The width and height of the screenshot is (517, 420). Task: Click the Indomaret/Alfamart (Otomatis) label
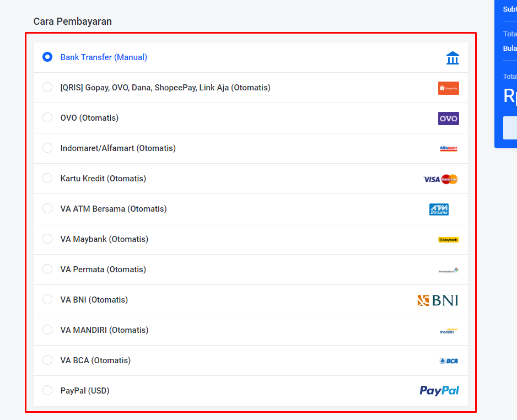(118, 148)
